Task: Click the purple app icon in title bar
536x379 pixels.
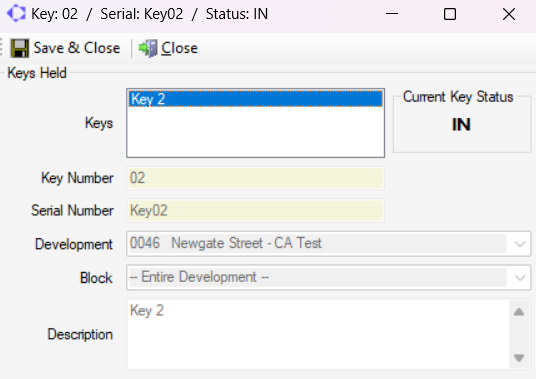Action: coord(16,14)
